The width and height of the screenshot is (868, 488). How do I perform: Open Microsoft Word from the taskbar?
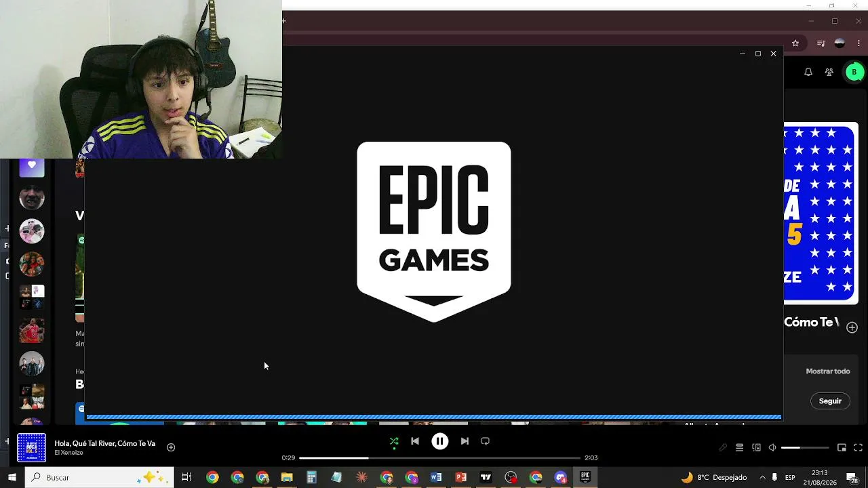coord(436,477)
